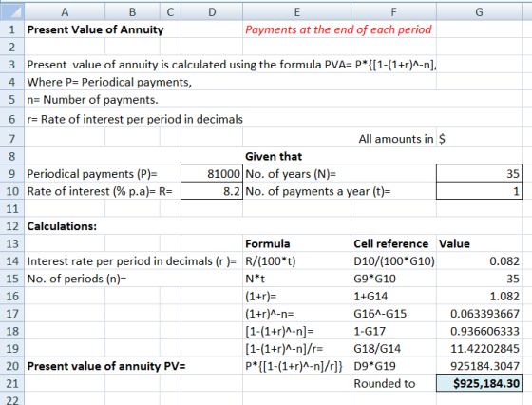
Task: Click the value cell 1.082
Action: point(479,297)
